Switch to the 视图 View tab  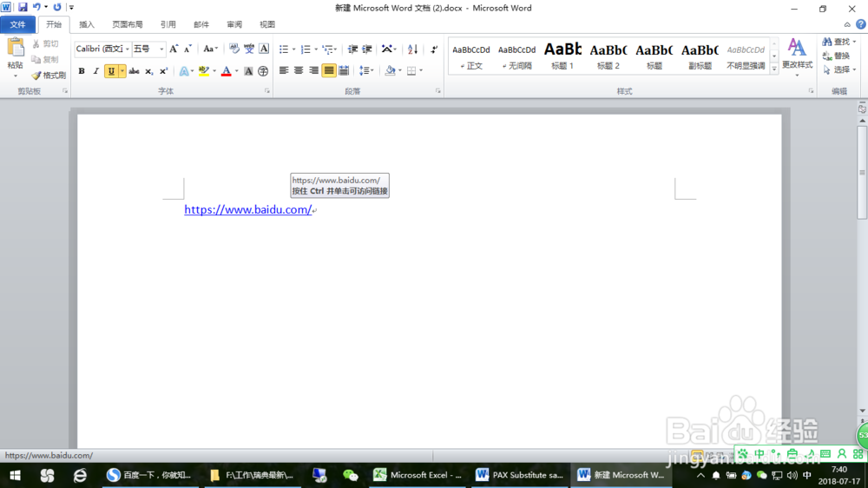267,24
